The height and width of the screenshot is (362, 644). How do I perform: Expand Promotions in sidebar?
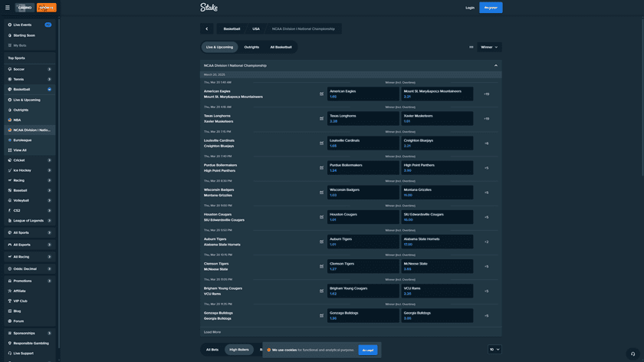click(49, 281)
